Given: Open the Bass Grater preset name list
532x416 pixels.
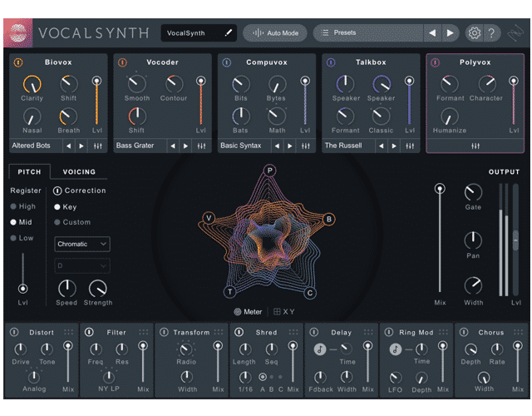Looking at the screenshot, I should click(140, 146).
